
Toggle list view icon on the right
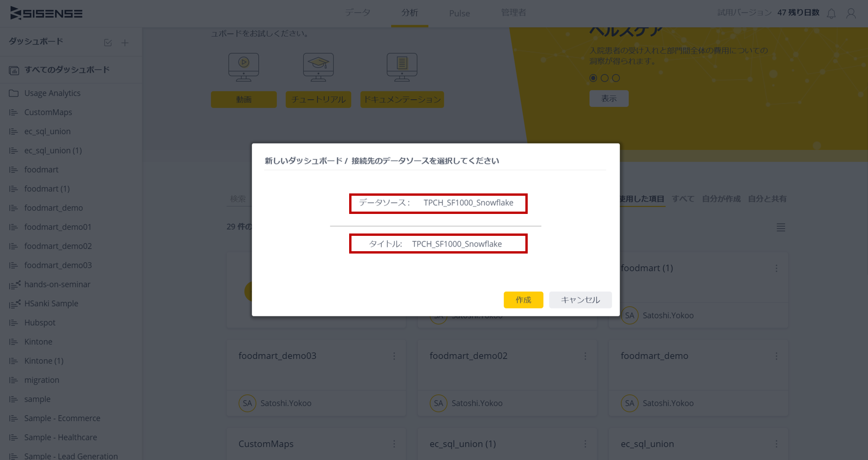click(x=781, y=227)
